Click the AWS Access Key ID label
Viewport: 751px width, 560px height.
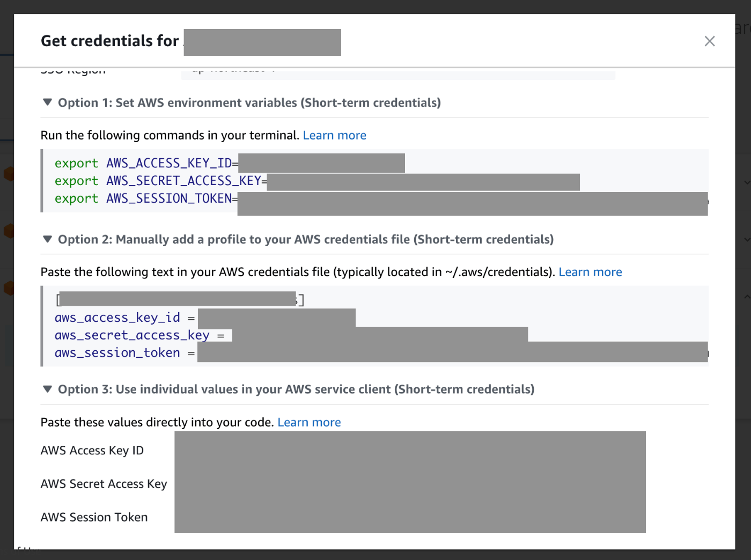(92, 451)
